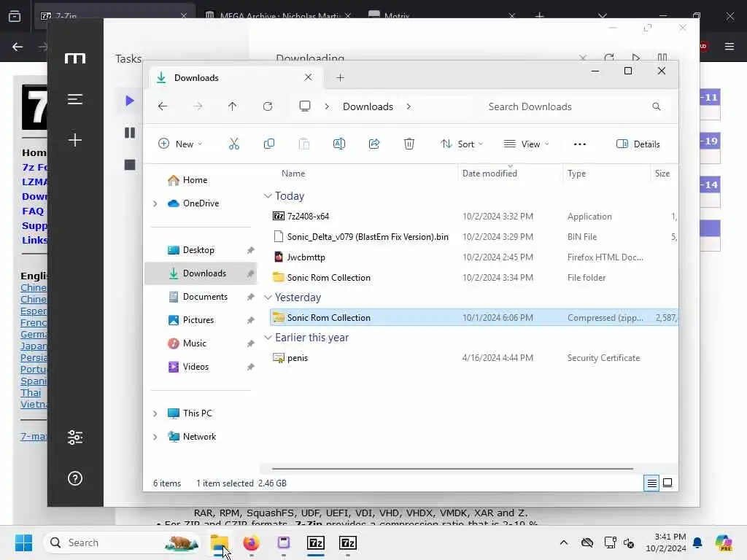Viewport: 747px width, 560px height.
Task: Open File Explorer from the taskbar
Action: tap(220, 542)
